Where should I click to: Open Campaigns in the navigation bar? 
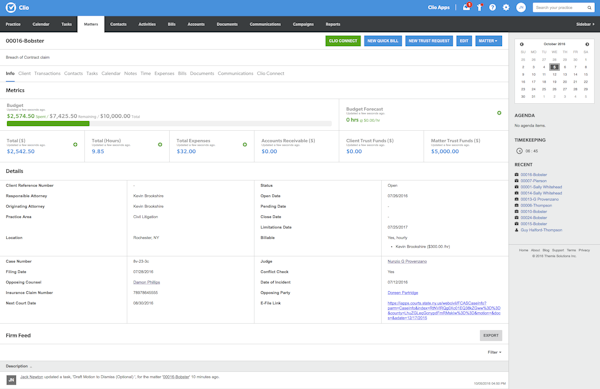tap(303, 24)
